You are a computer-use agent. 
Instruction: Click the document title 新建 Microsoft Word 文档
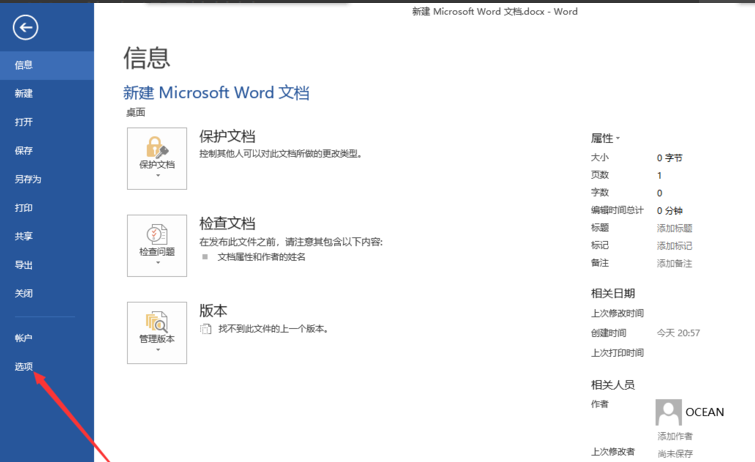216,92
